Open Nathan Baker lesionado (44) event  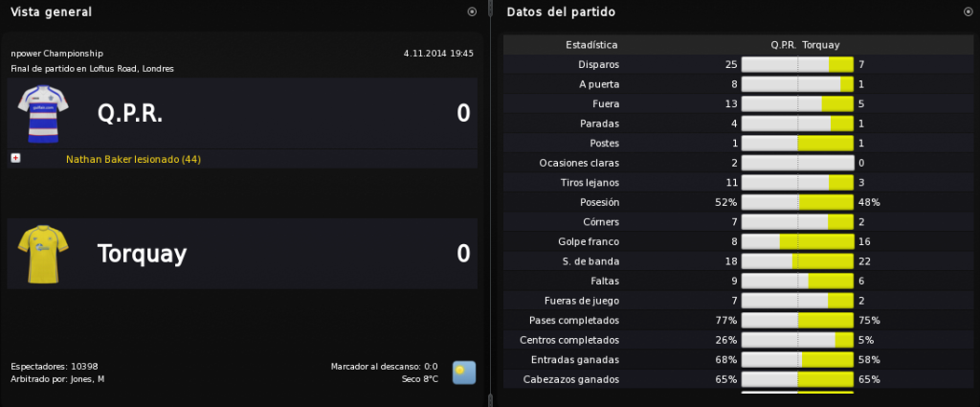[x=133, y=160]
